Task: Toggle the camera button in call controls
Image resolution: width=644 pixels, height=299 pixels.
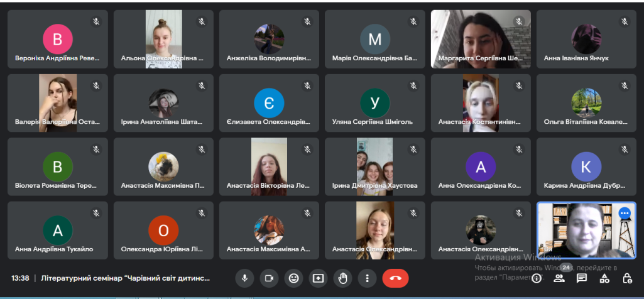Action: (x=269, y=278)
